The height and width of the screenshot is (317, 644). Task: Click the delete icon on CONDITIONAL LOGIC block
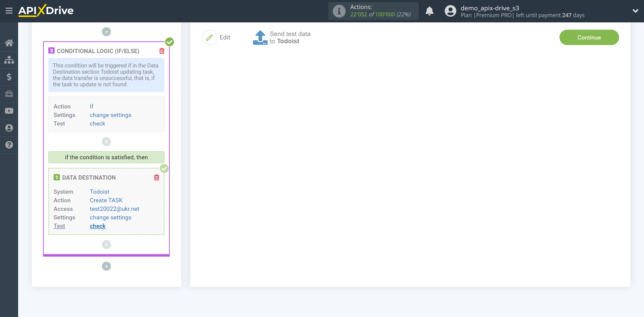[162, 51]
